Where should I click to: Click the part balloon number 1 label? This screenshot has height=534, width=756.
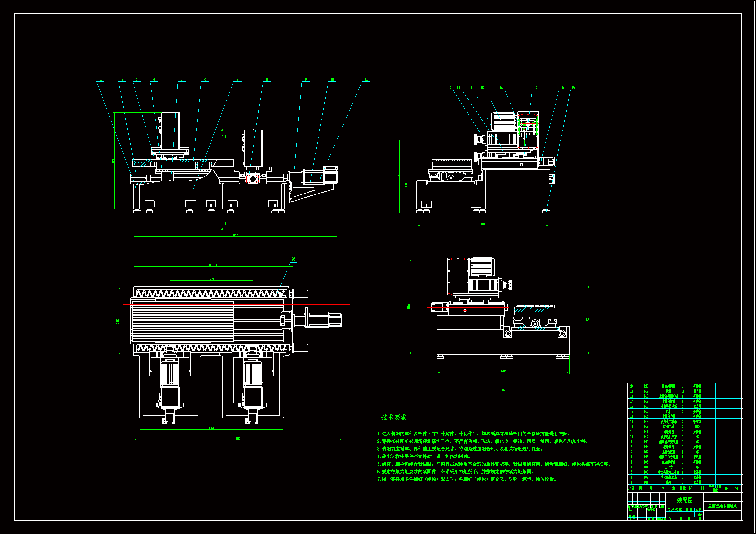coord(101,79)
